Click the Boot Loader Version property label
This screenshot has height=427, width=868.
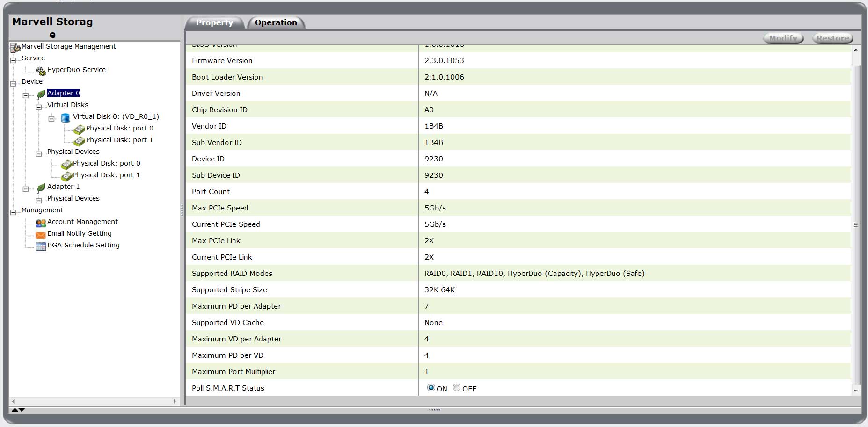(227, 77)
